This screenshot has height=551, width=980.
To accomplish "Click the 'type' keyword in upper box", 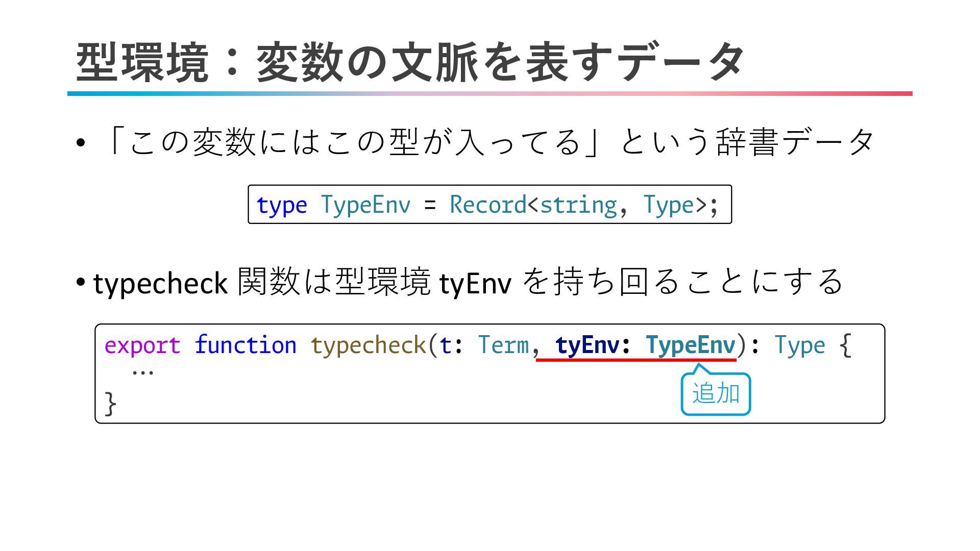I will point(282,205).
